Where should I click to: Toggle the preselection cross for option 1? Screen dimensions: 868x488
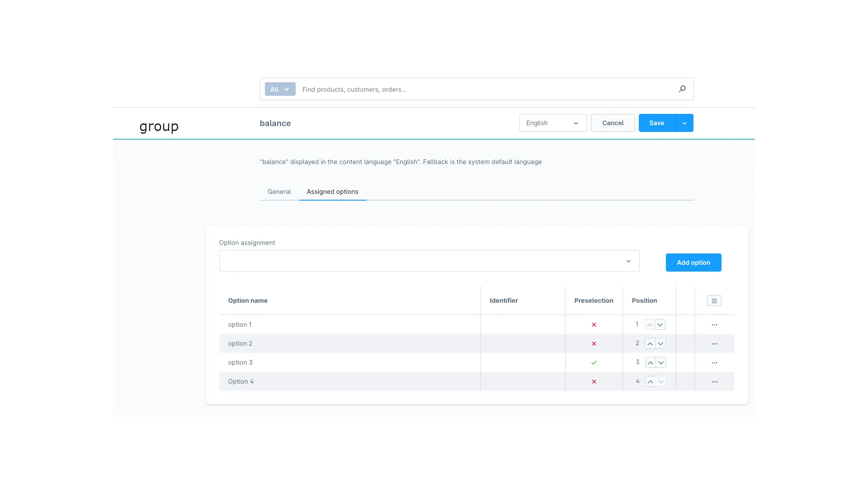pyautogui.click(x=594, y=325)
